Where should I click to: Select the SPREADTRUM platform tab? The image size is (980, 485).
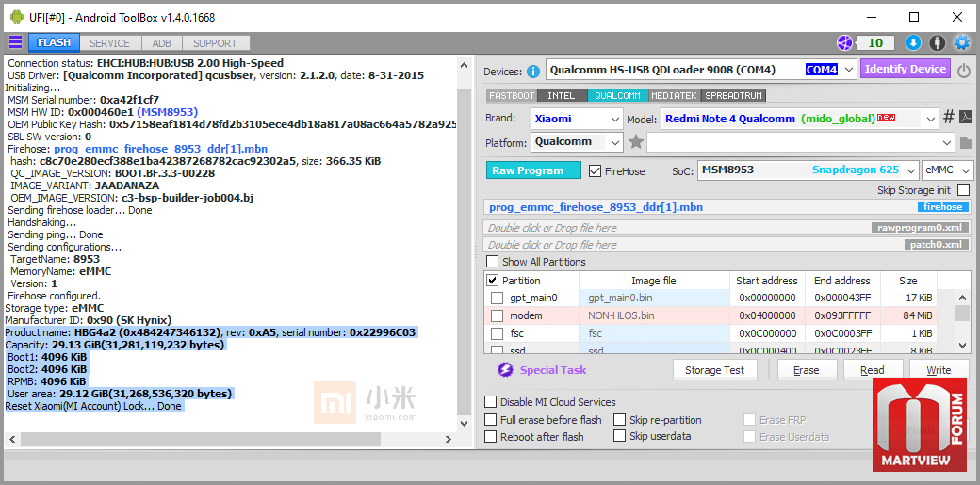[734, 96]
